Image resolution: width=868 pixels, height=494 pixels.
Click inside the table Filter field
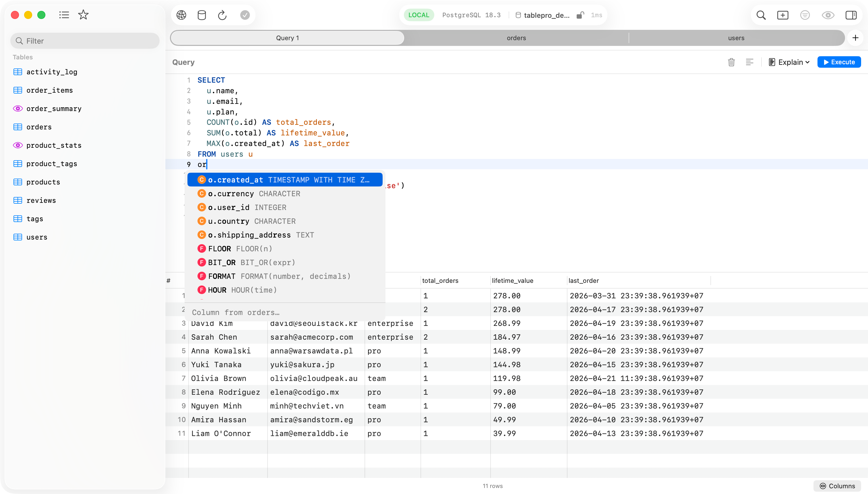(x=85, y=41)
